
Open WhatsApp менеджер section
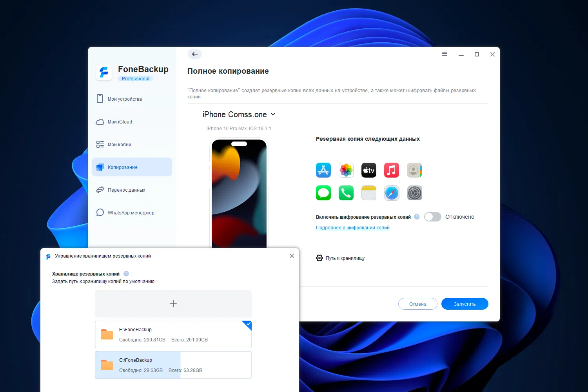pos(132,212)
